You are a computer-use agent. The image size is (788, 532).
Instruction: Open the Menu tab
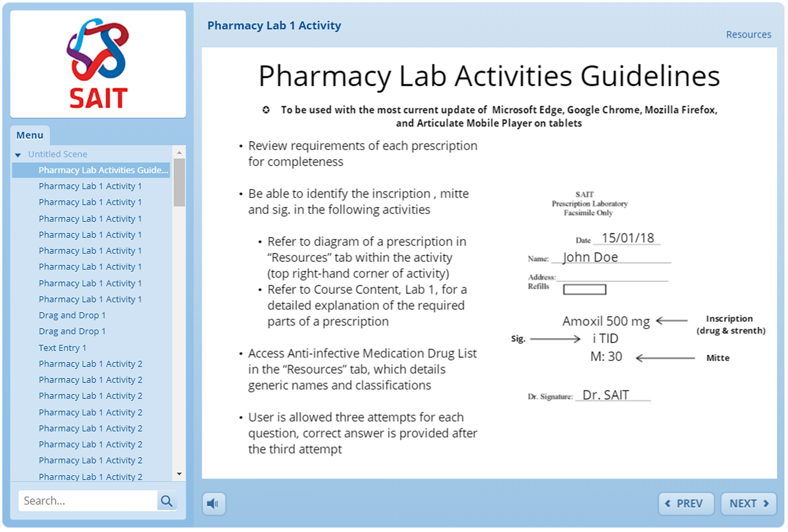[x=30, y=135]
